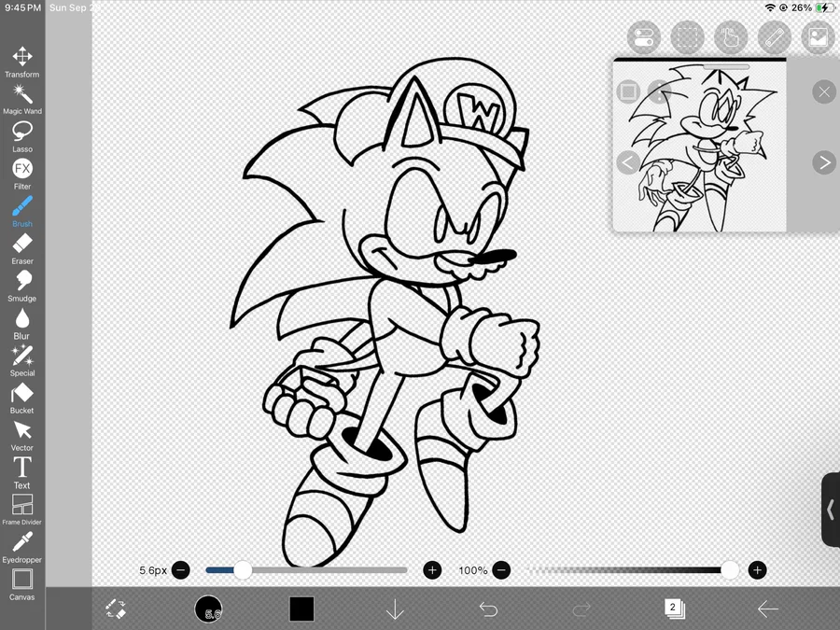Tap the square icon in reference window

628,91
